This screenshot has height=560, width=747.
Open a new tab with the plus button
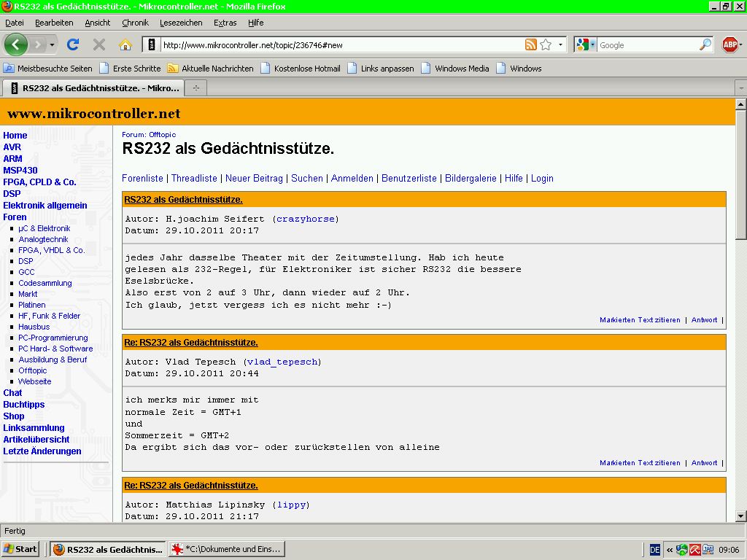pyautogui.click(x=196, y=87)
